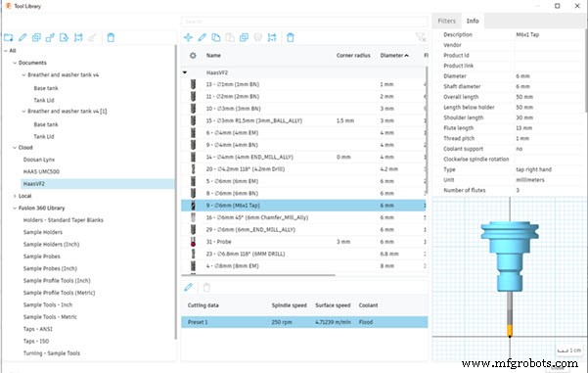Select the HaasVF2 library in the tree

[98, 184]
